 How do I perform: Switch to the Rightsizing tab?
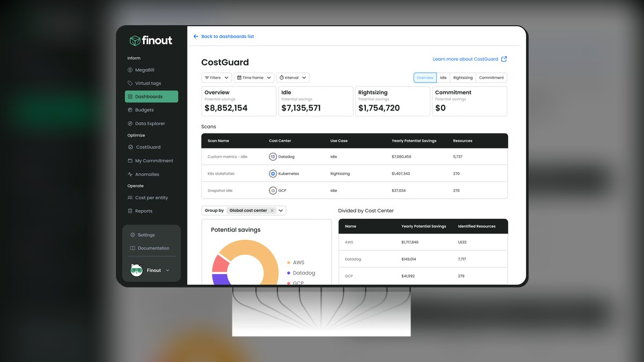(463, 78)
